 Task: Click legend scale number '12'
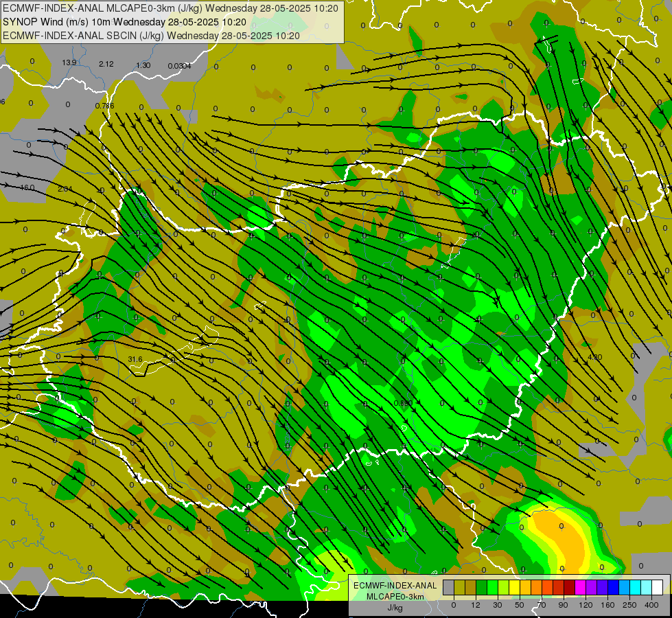tap(476, 605)
